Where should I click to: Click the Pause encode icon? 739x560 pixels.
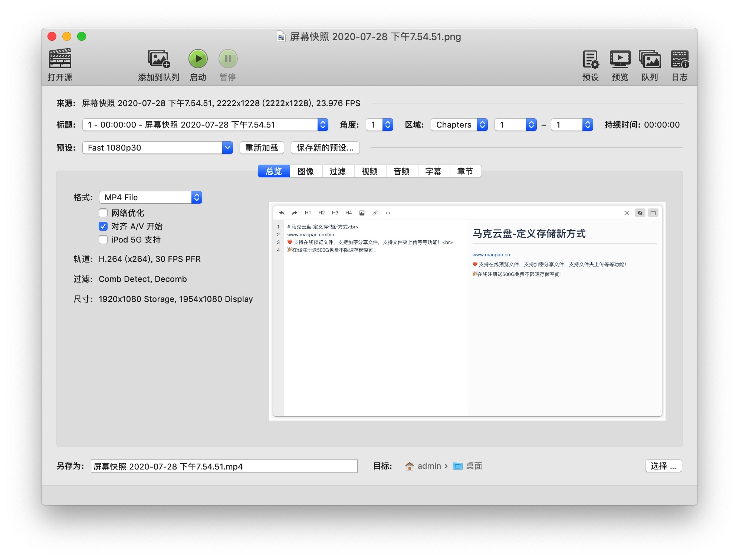227,59
